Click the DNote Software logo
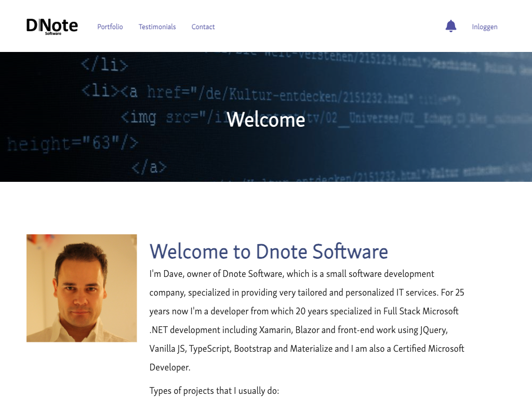 pos(52,26)
